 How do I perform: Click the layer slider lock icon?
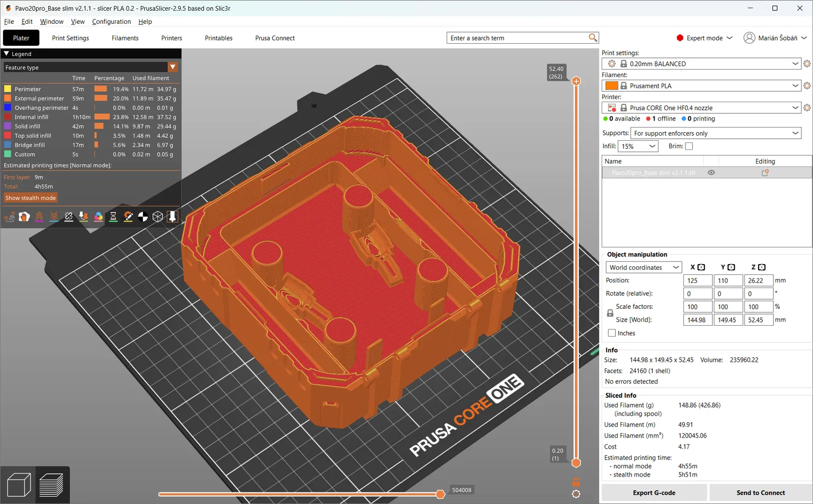tap(576, 482)
